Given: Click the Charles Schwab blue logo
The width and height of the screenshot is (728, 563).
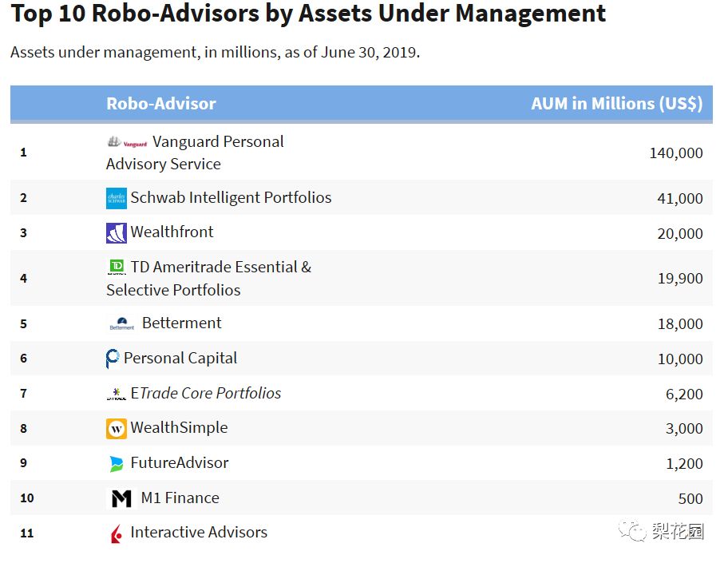Looking at the screenshot, I should [x=116, y=198].
